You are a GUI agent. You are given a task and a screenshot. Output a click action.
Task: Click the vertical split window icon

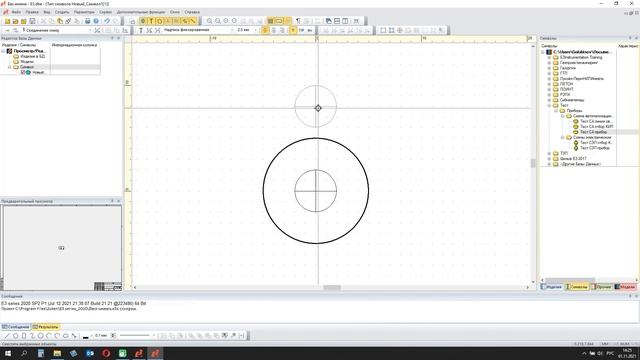(x=345, y=21)
